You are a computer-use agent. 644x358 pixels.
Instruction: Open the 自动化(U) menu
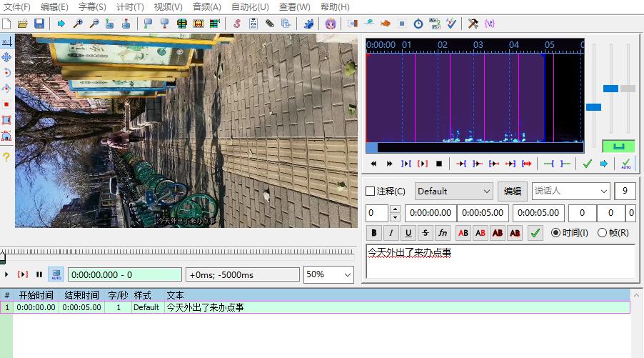[250, 7]
